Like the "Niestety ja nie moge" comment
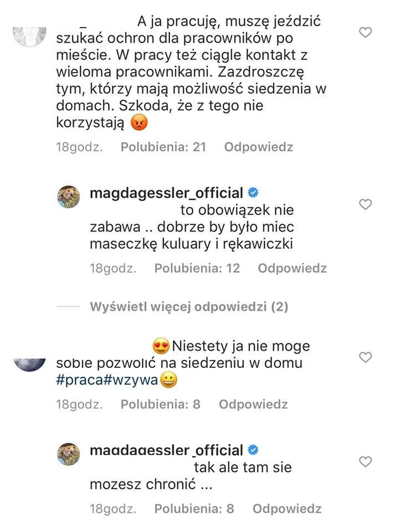Image resolution: width=395 pixels, height=532 pixels. click(365, 357)
